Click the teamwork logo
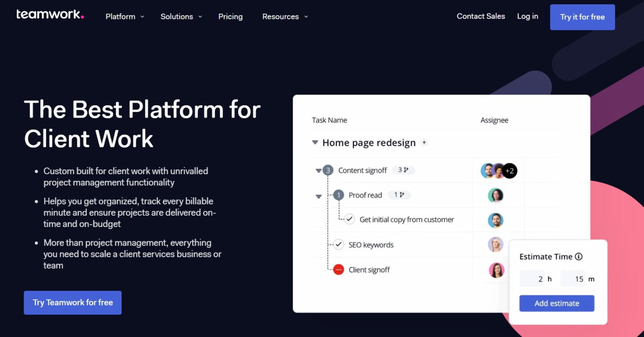 [50, 15]
